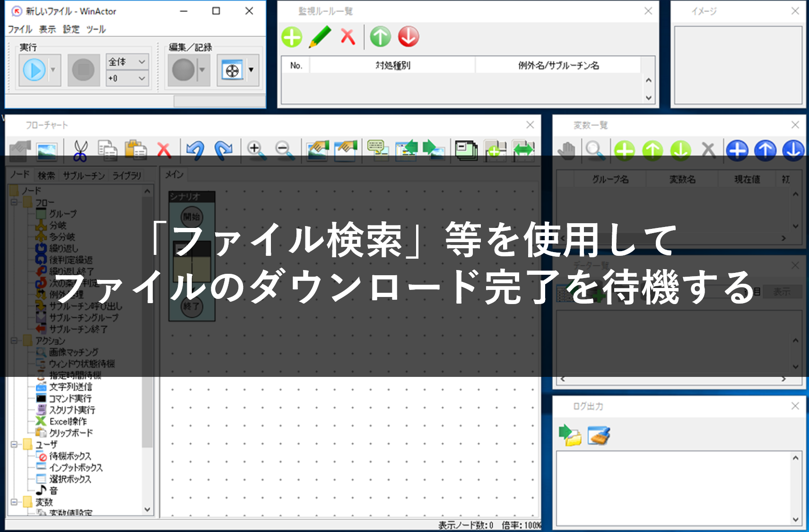
Task: Click the No. column header in 監視ルール一覧
Action: pyautogui.click(x=296, y=65)
